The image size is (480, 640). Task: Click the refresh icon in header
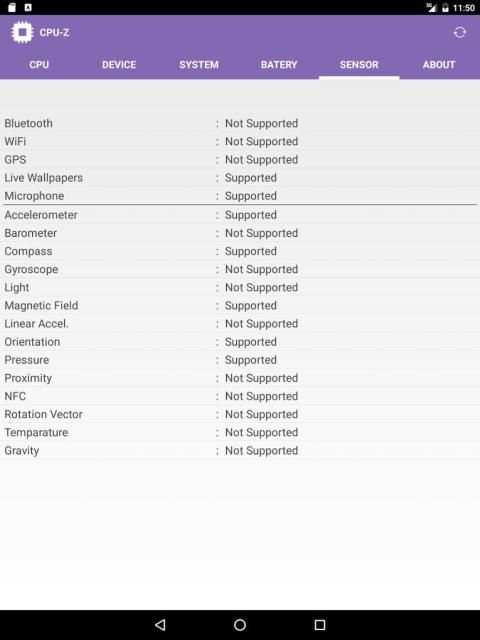tap(460, 32)
